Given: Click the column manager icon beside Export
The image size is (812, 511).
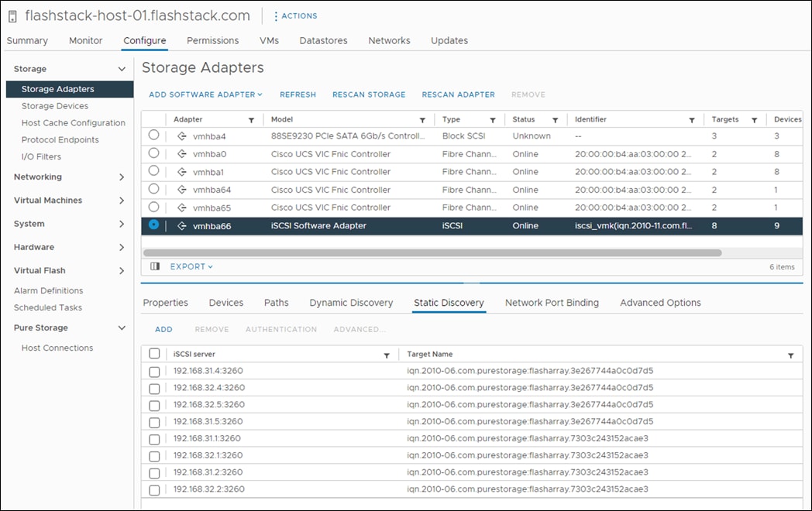Looking at the screenshot, I should point(153,266).
